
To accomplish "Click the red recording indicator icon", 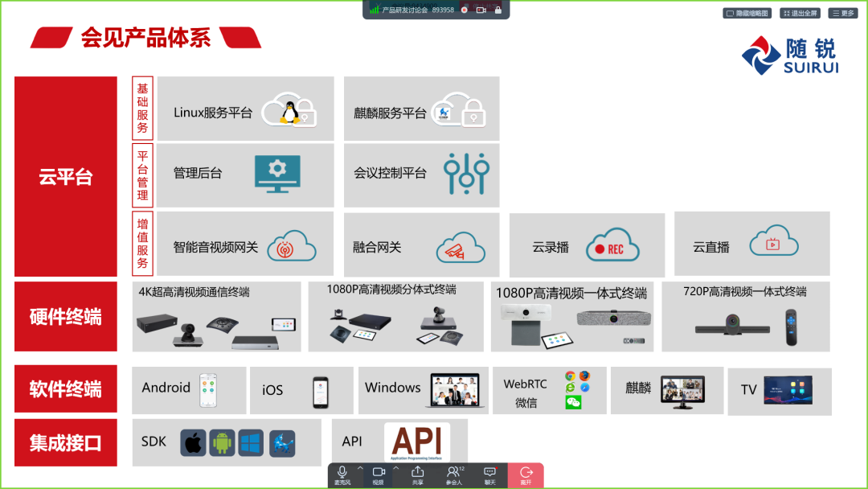I will click(x=465, y=10).
